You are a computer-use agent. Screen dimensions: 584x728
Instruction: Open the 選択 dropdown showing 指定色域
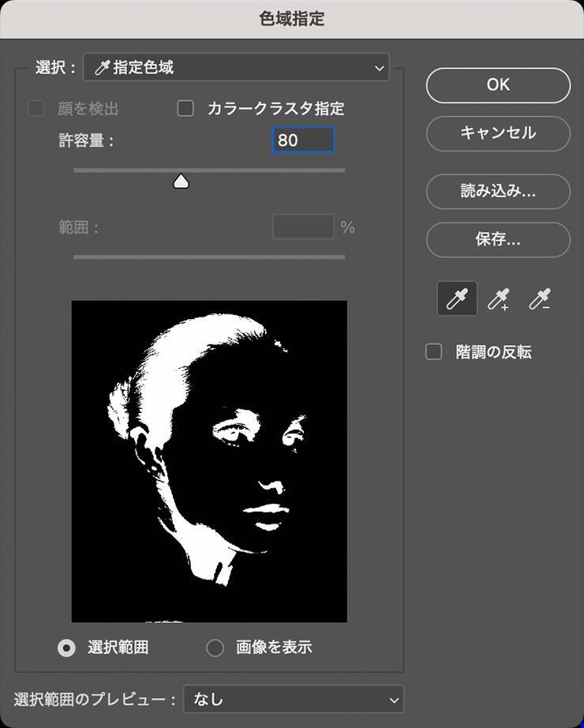pos(235,68)
